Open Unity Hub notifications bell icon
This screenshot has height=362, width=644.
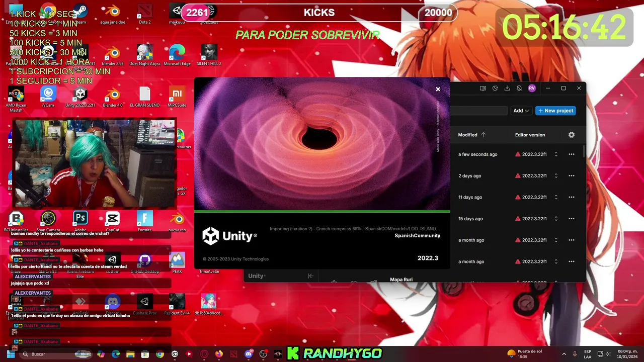point(519,88)
